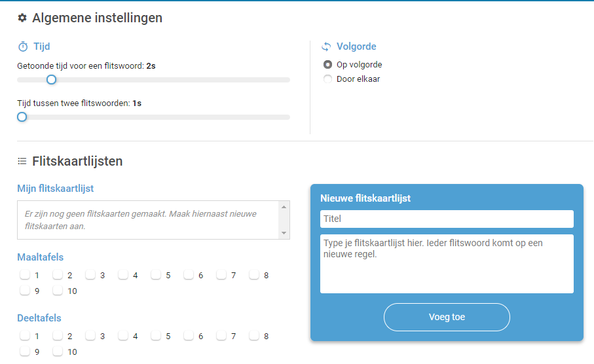The height and width of the screenshot is (364, 594).
Task: Enable Maaltafels table 10 checkbox
Action: (58, 291)
